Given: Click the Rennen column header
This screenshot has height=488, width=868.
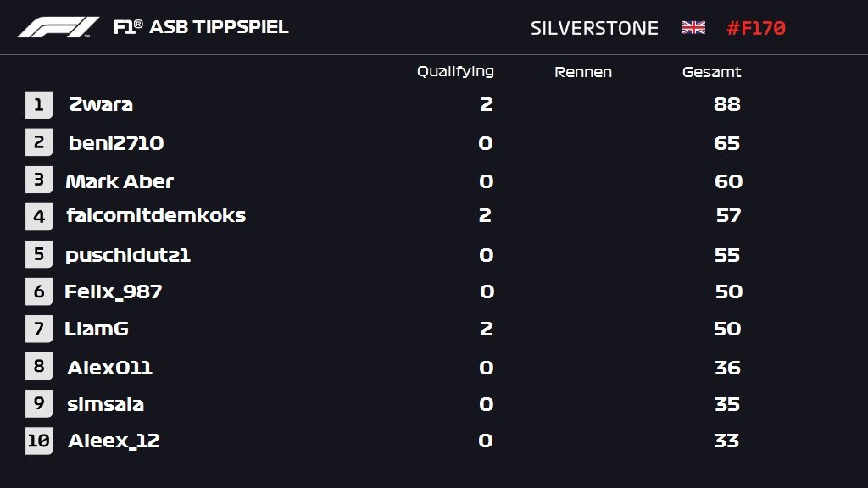Looking at the screenshot, I should [583, 72].
